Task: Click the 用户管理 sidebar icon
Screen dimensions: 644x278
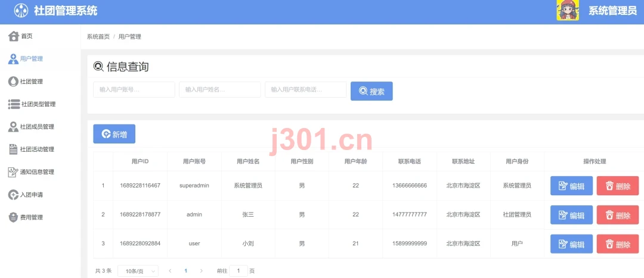Action: pyautogui.click(x=13, y=59)
